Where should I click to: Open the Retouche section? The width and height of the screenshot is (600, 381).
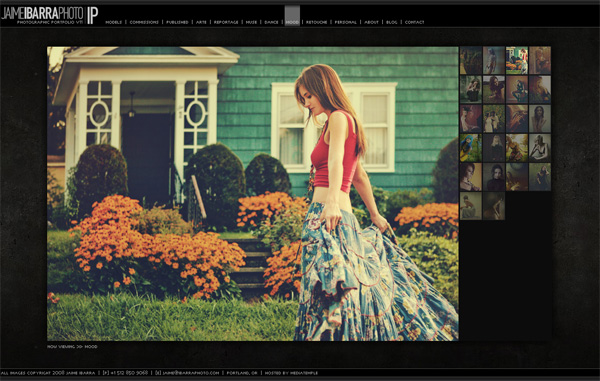317,22
